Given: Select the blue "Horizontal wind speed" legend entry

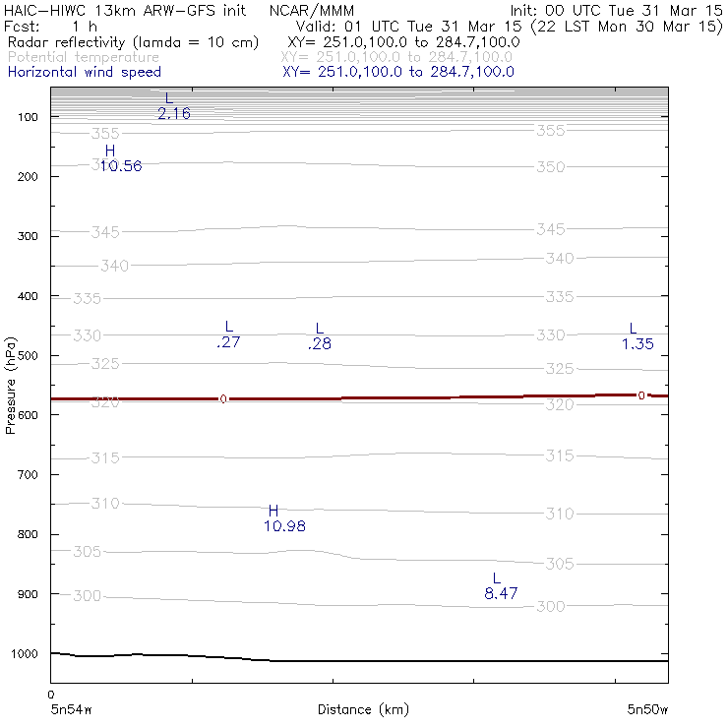Looking at the screenshot, I should [x=85, y=72].
